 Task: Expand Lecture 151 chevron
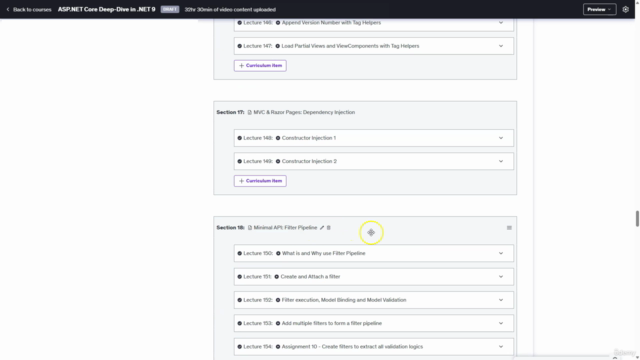click(x=501, y=277)
